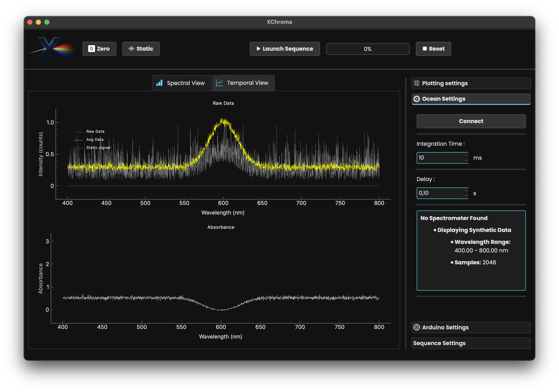Expand the Plotting settings panel
This screenshot has width=559, height=392.
(x=471, y=83)
